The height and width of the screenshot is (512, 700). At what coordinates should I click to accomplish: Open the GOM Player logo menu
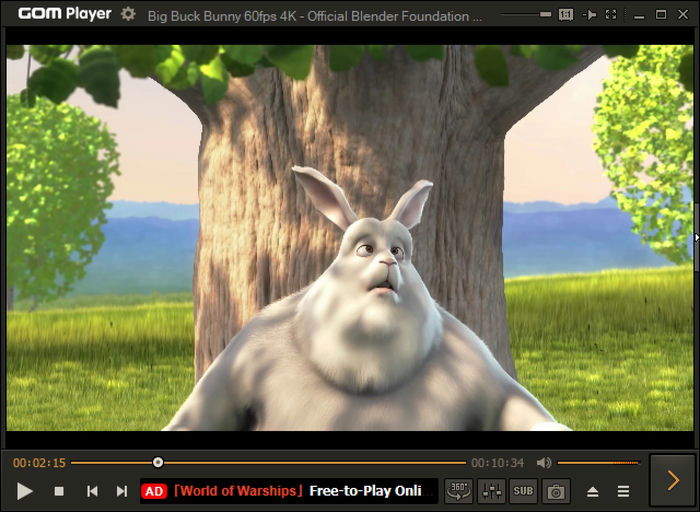click(x=65, y=14)
